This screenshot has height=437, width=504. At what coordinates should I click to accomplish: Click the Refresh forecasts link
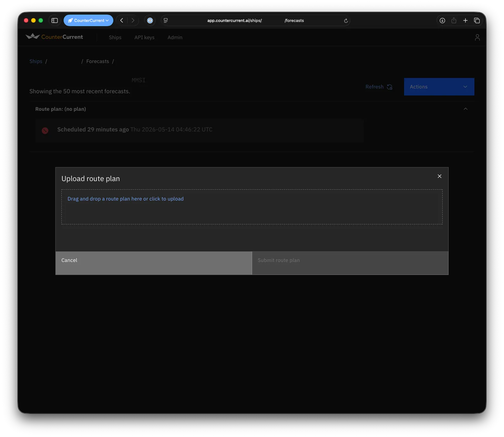[379, 87]
